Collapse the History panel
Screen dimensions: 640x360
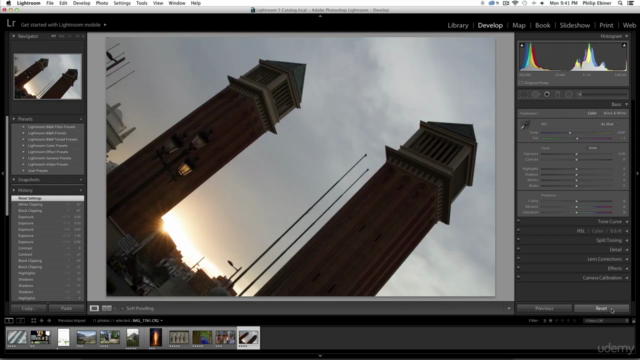[13, 190]
